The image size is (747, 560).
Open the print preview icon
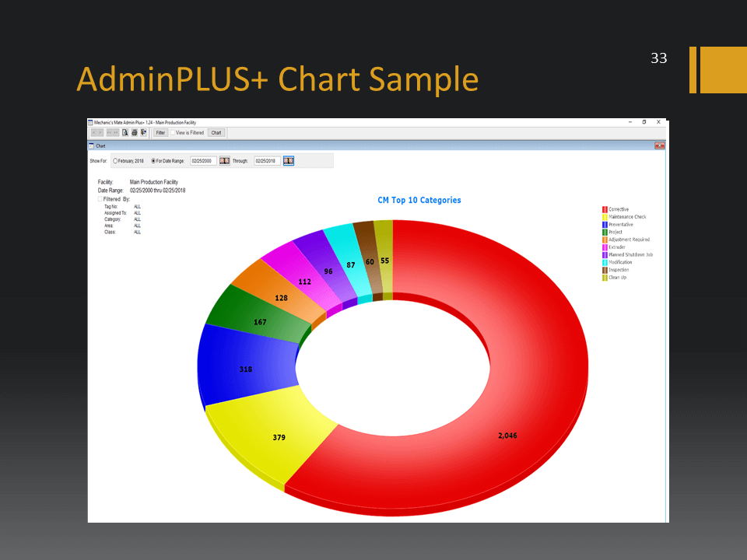[125, 133]
